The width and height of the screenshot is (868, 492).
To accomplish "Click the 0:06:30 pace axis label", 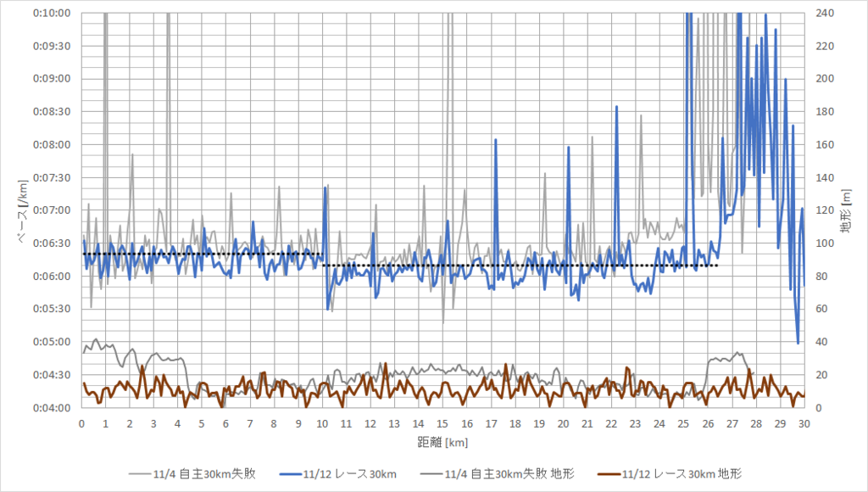I will coord(52,243).
